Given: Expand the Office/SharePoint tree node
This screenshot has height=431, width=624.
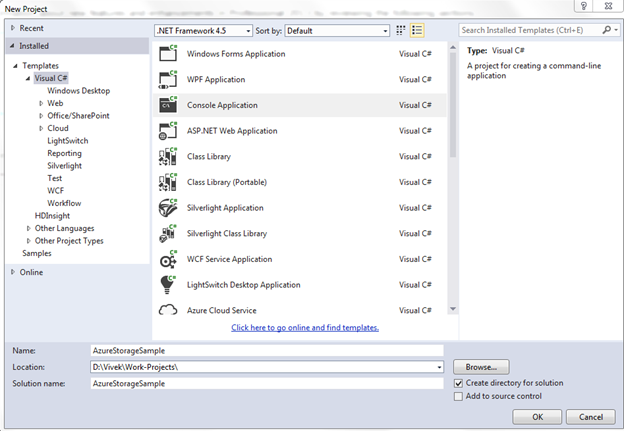Looking at the screenshot, I should pyautogui.click(x=41, y=116).
